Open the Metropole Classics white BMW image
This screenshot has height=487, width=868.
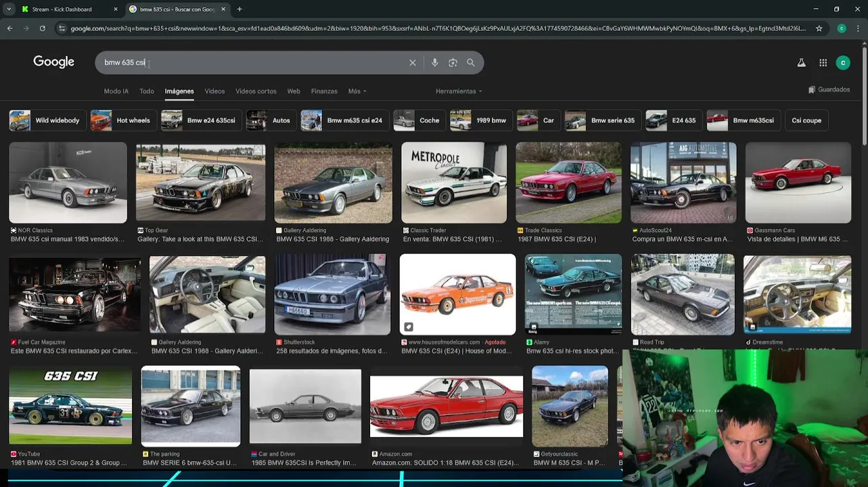pos(454,183)
